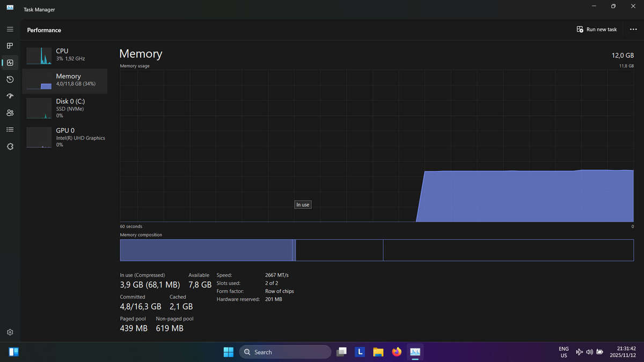
Task: Open Task Manager settings gear
Action: coord(10,333)
